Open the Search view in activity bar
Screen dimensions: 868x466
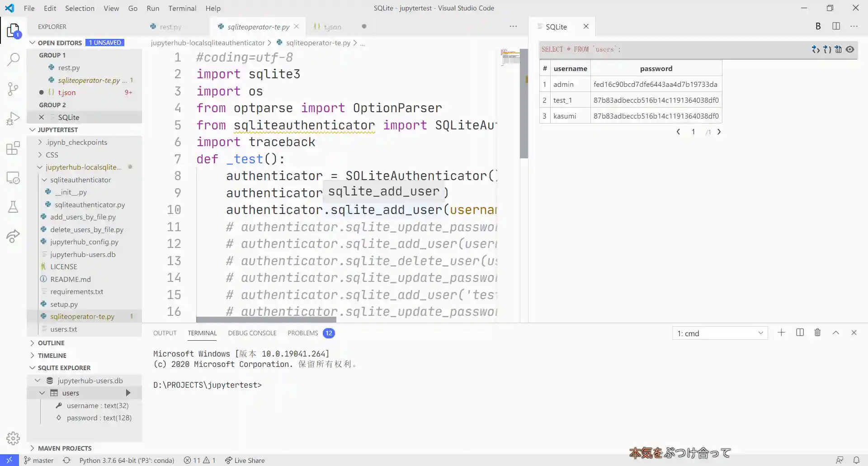13,59
